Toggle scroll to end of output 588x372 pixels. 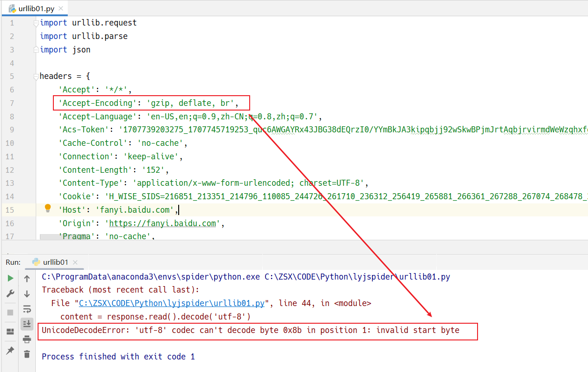pyautogui.click(x=27, y=324)
